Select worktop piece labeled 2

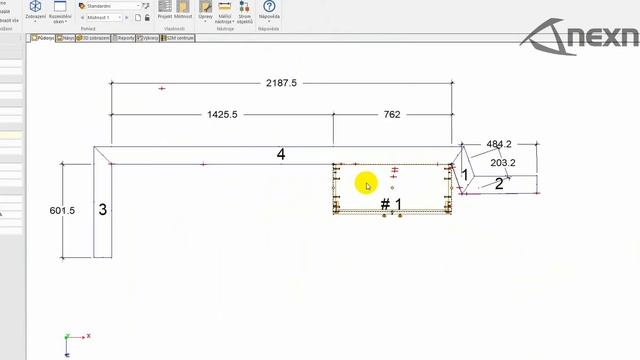coord(499,184)
